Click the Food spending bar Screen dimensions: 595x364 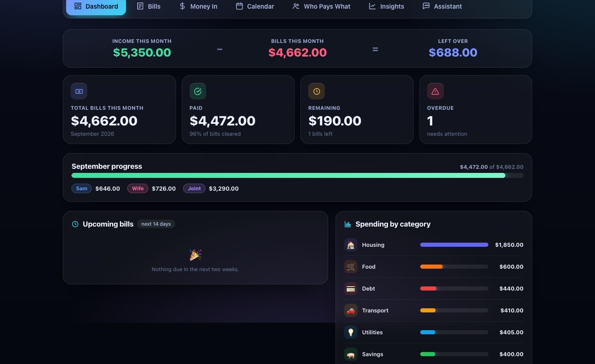click(454, 267)
